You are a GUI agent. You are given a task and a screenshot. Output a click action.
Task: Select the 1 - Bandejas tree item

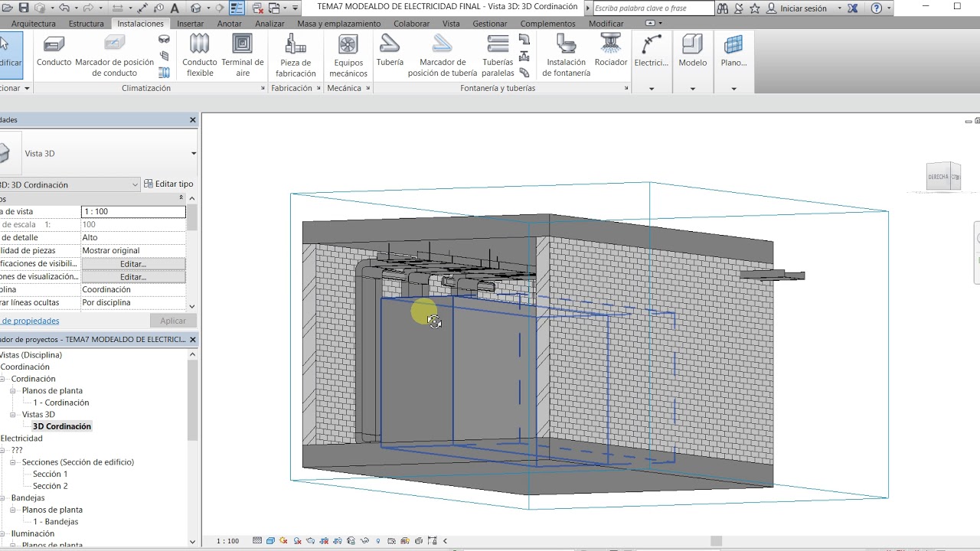pyautogui.click(x=55, y=522)
